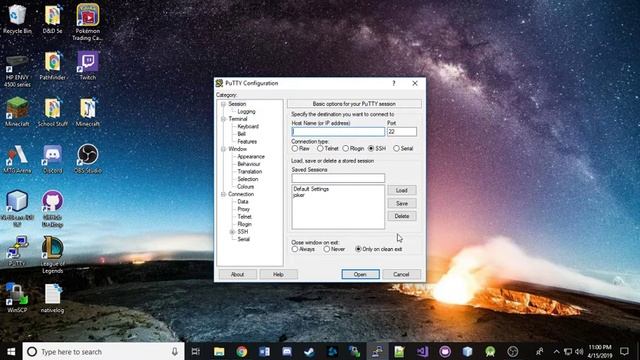Go to the Colours category
Image resolution: width=640 pixels, height=360 pixels.
point(245,187)
